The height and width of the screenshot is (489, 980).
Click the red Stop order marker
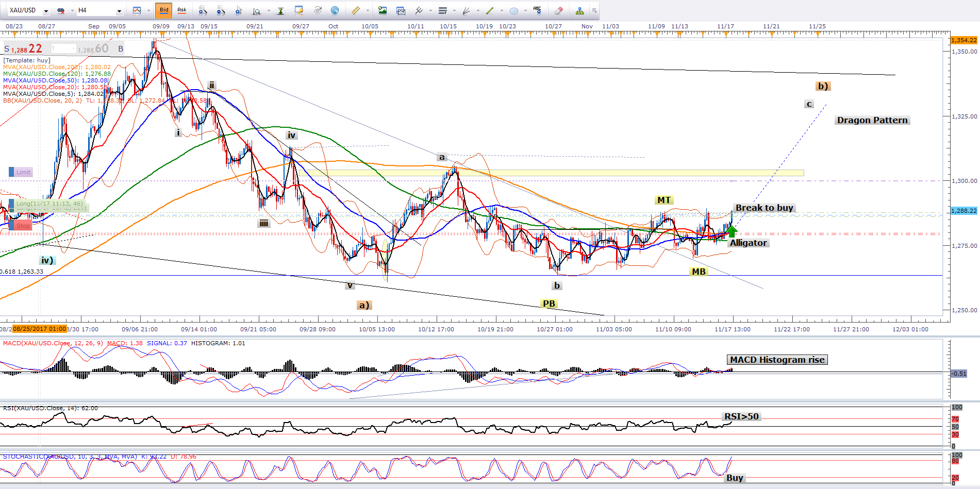click(21, 226)
